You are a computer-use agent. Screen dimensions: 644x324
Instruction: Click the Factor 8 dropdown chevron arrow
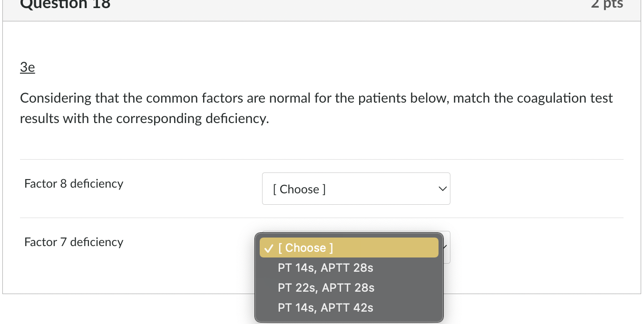[442, 189]
